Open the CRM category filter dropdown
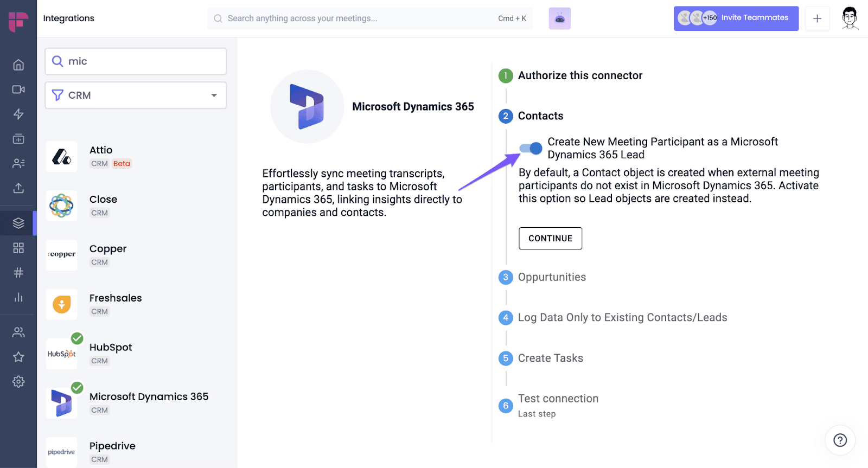This screenshot has width=868, height=468. [x=136, y=95]
